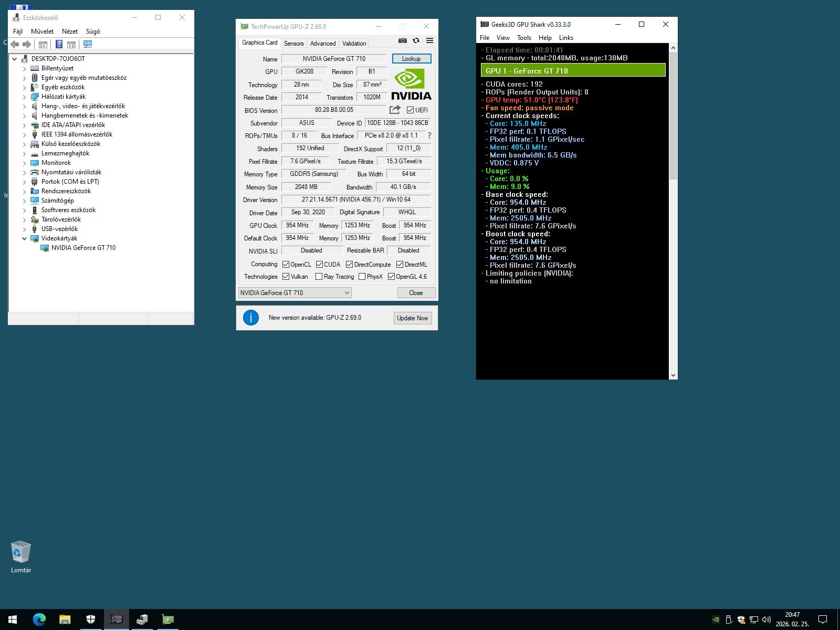Click the Close button in GPU-Z

click(x=416, y=293)
